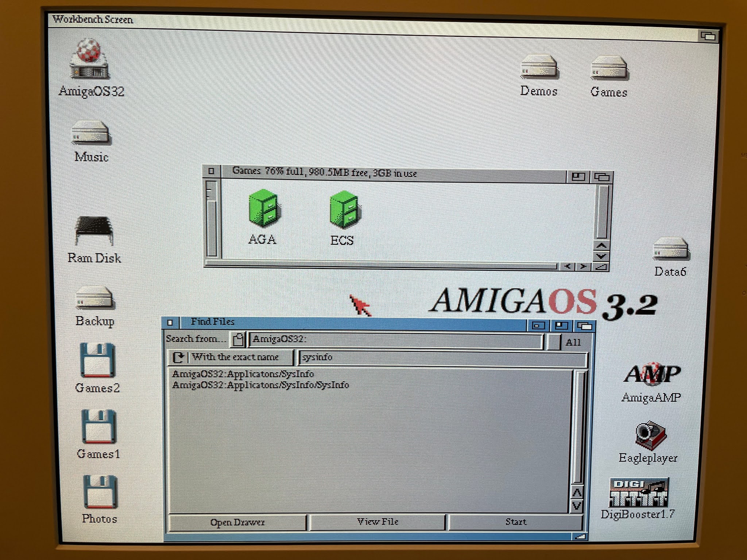747x560 pixels.
Task: Click results list scroll down arrow
Action: (x=577, y=506)
